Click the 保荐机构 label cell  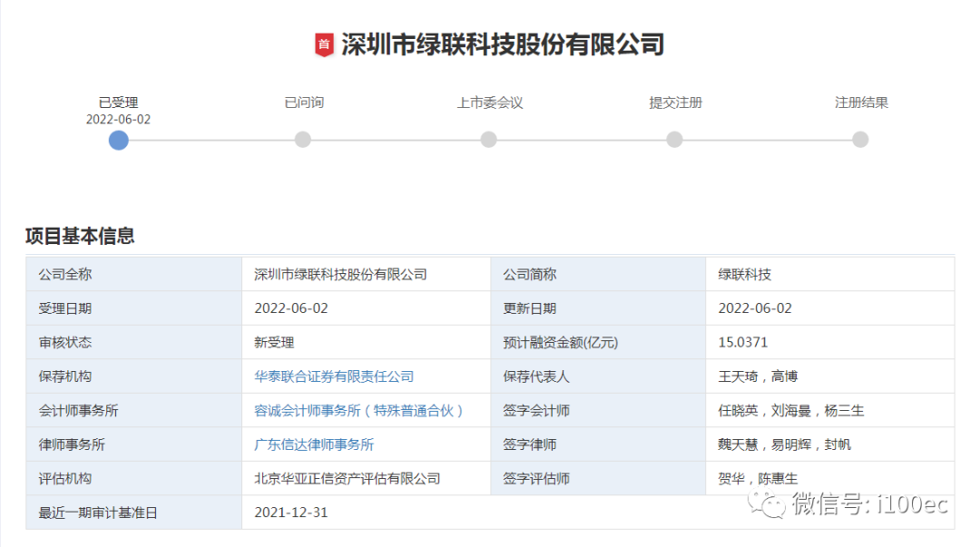(x=133, y=376)
